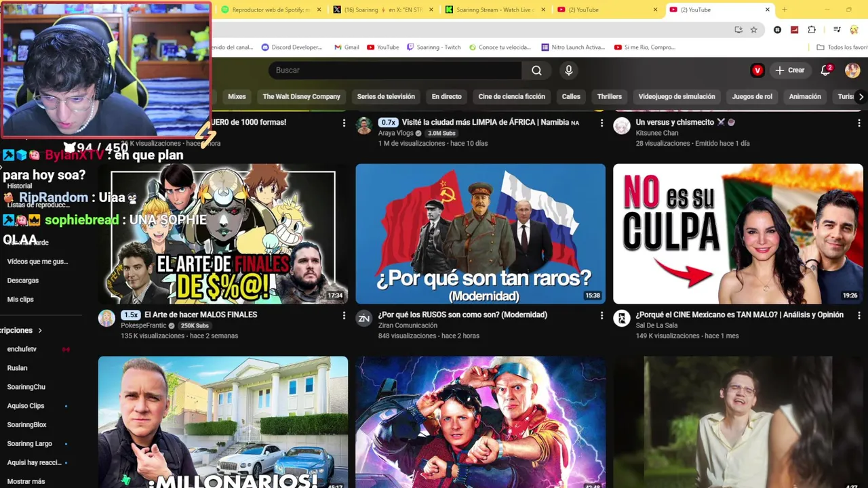Click the 0.7x speed badge on Namibia video

point(388,123)
